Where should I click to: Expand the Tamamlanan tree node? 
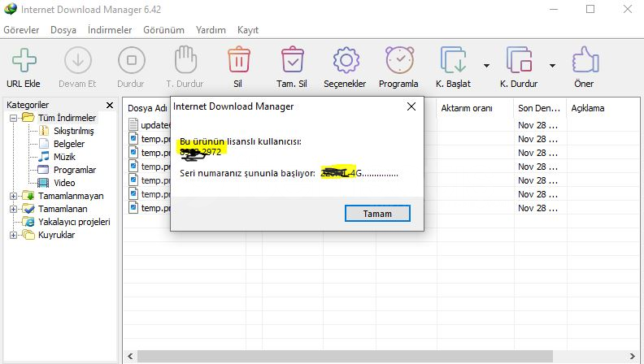point(13,210)
